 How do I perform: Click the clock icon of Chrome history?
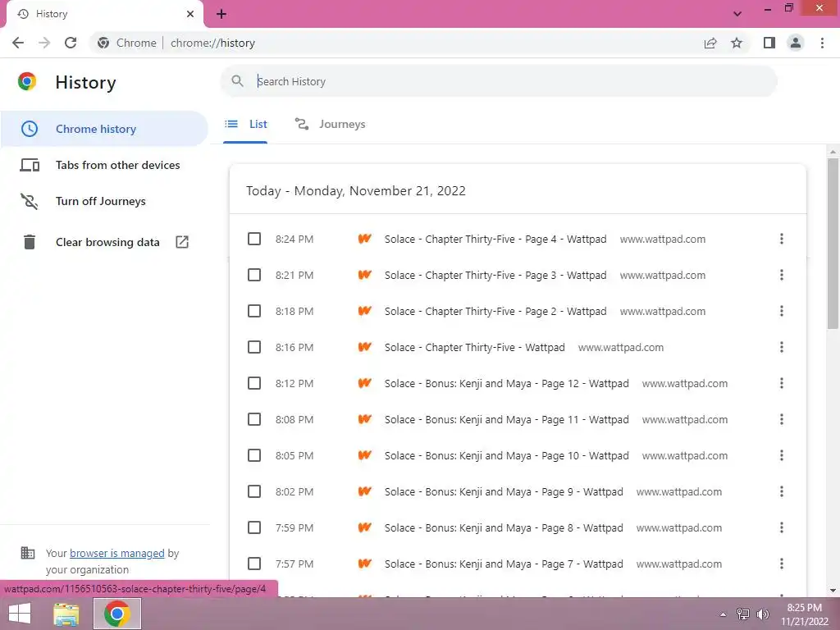[x=30, y=129]
